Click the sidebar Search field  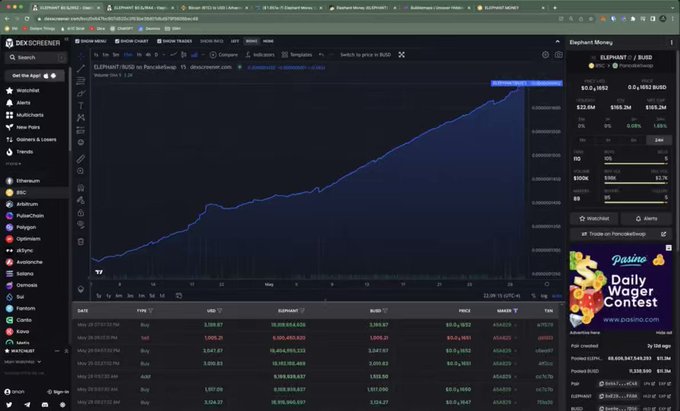click(x=36, y=57)
